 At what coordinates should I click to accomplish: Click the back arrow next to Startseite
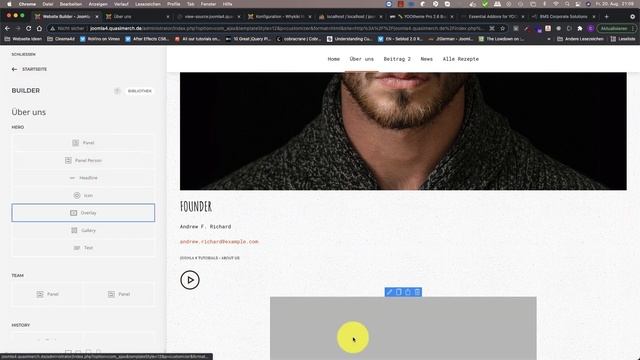[x=14, y=69]
